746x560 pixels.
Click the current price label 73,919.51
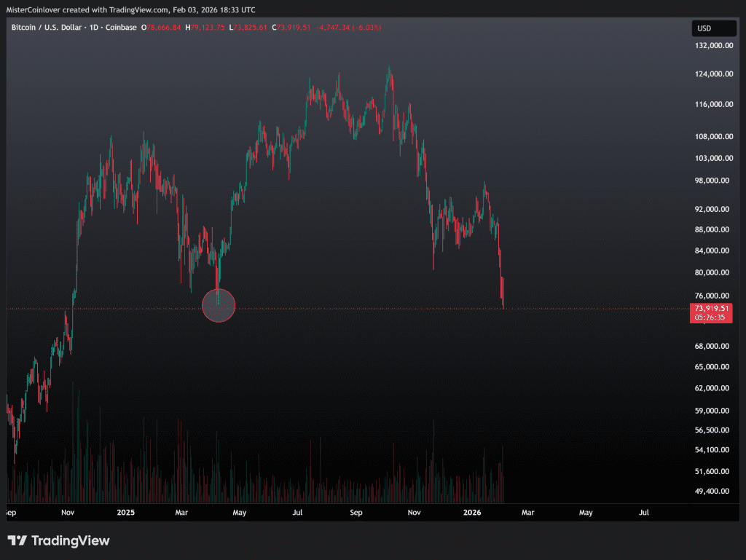click(x=710, y=309)
